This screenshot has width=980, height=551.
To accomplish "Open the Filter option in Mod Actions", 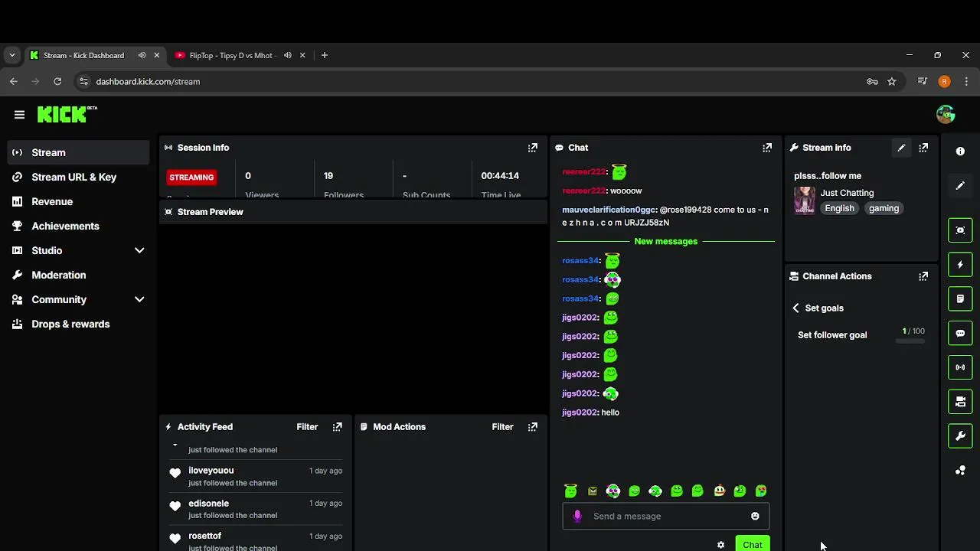I will (x=502, y=427).
